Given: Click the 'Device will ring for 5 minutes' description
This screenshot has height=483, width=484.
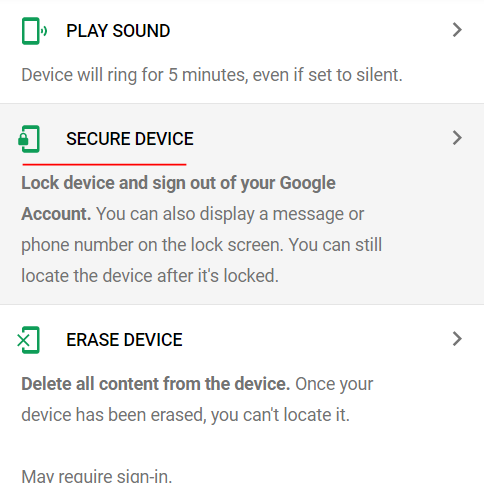Looking at the screenshot, I should pos(212,75).
